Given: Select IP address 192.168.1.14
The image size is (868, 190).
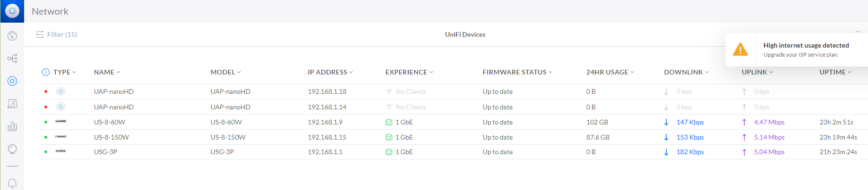Looking at the screenshot, I should point(327,107).
